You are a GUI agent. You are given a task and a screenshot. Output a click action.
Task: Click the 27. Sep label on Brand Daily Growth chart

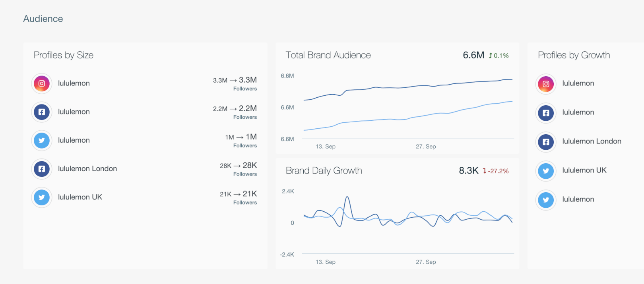[426, 262]
